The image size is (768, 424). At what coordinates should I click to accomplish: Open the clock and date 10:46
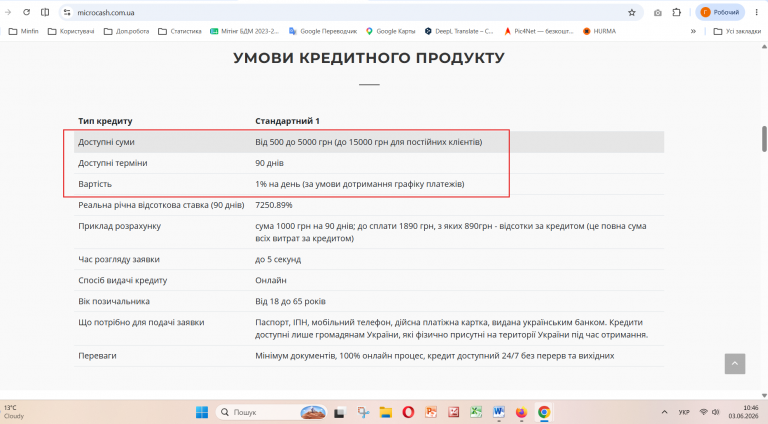click(743, 412)
